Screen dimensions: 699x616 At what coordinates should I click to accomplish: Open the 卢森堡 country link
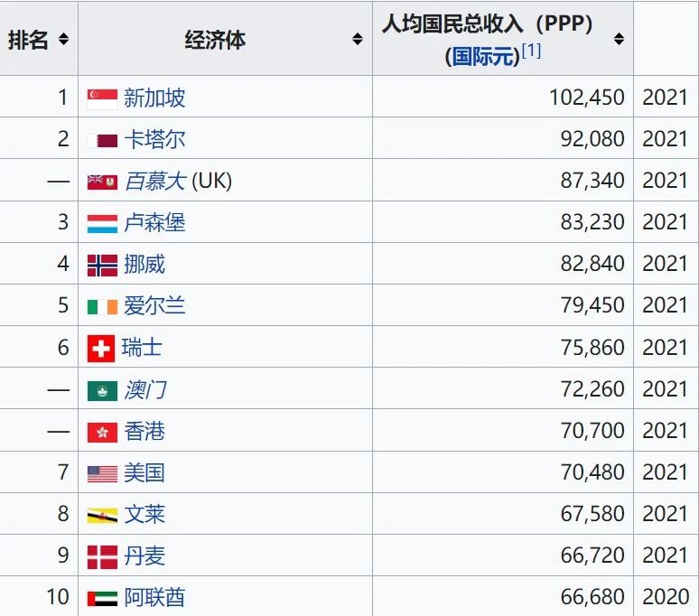click(154, 222)
